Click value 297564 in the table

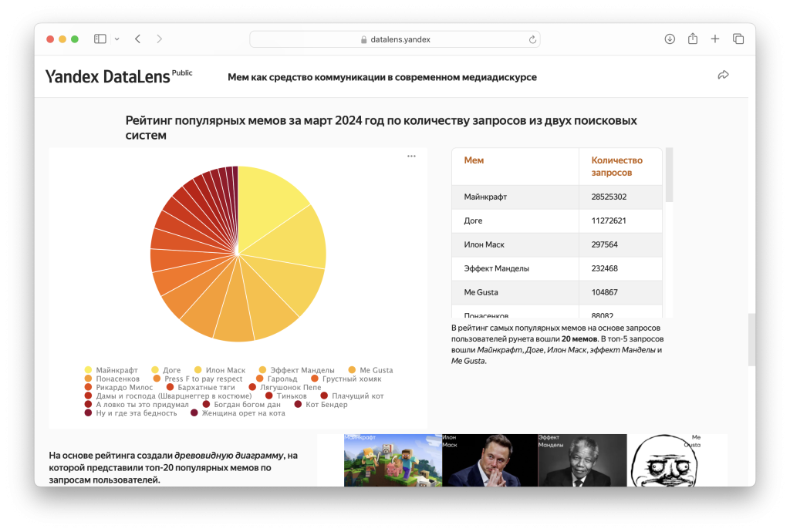[x=605, y=244]
